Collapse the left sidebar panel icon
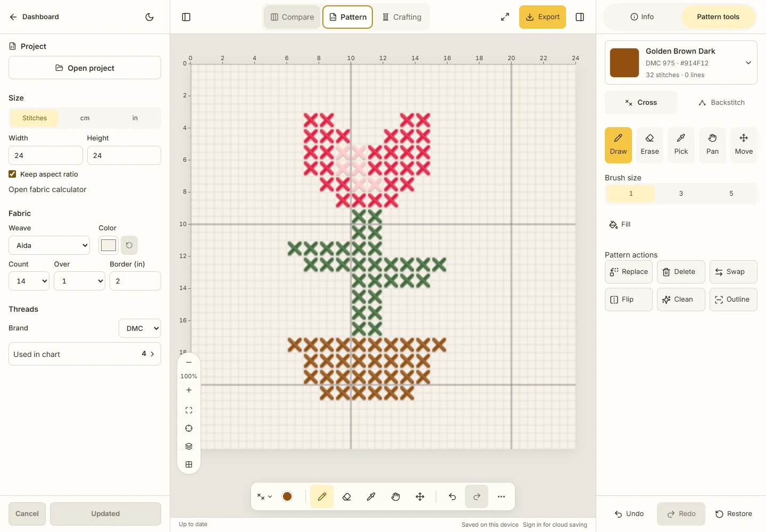The width and height of the screenshot is (766, 532). (x=186, y=17)
